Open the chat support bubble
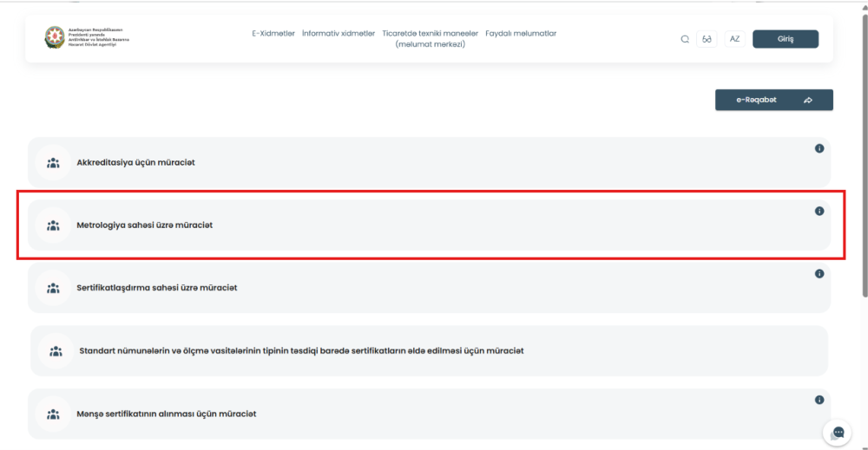This screenshot has width=868, height=450. 838,433
